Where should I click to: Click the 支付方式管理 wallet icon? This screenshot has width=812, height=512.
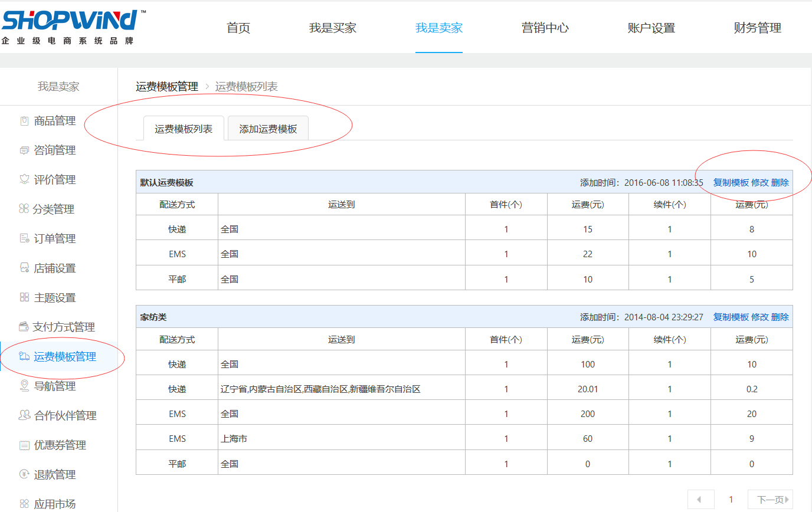pos(24,327)
